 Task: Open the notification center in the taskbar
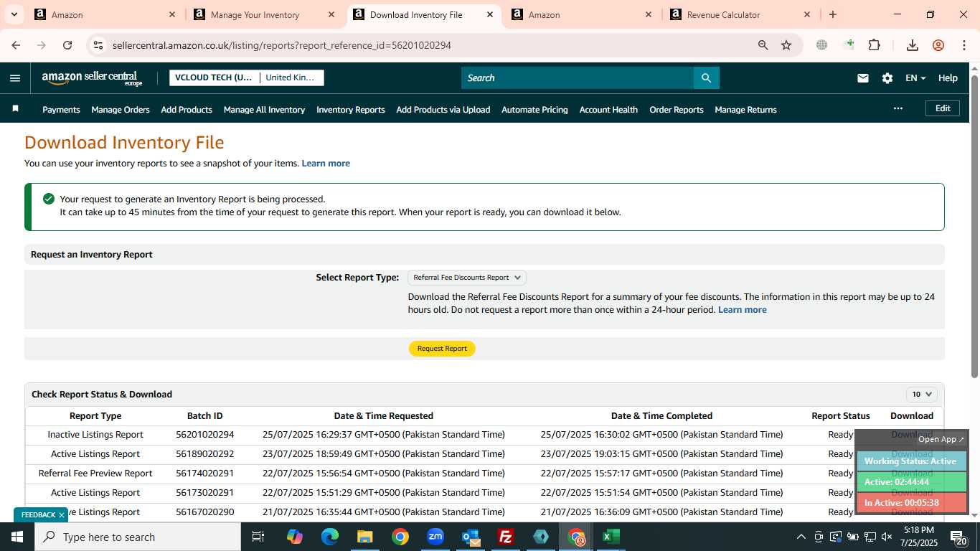958,537
